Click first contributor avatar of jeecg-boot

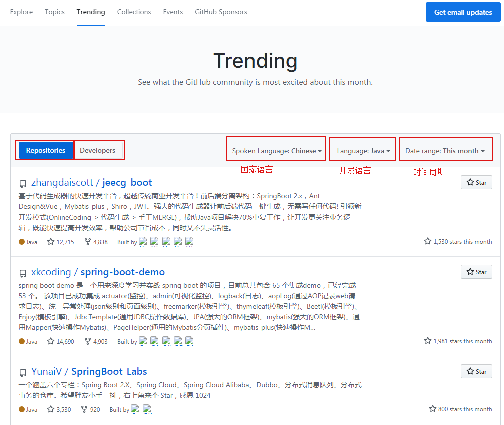click(x=143, y=242)
